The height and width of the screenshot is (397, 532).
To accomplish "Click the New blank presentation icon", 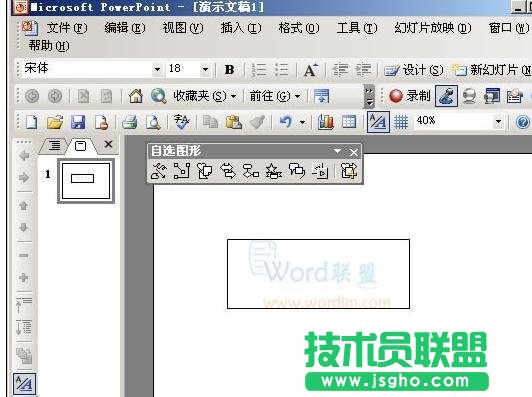I will [x=32, y=122].
